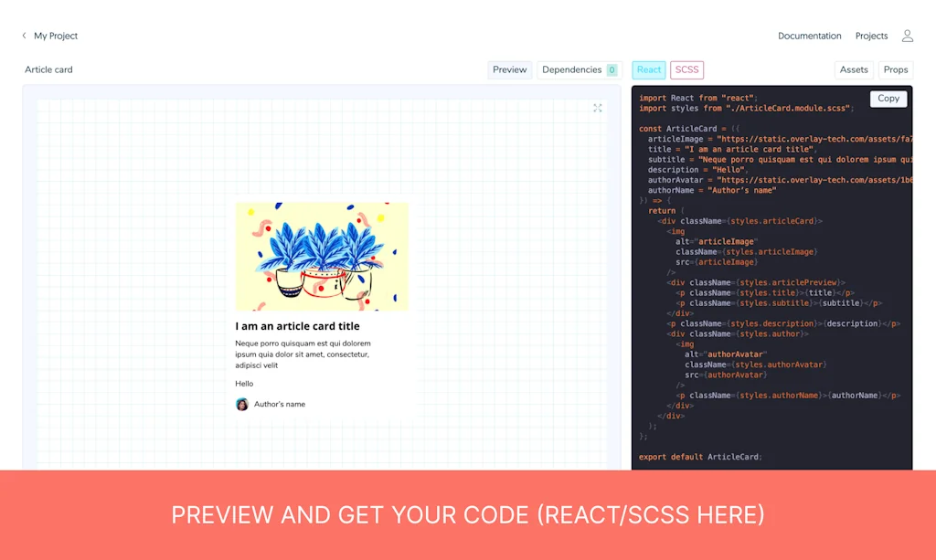Image resolution: width=936 pixels, height=560 pixels.
Task: Navigate to Projects
Action: tap(871, 37)
